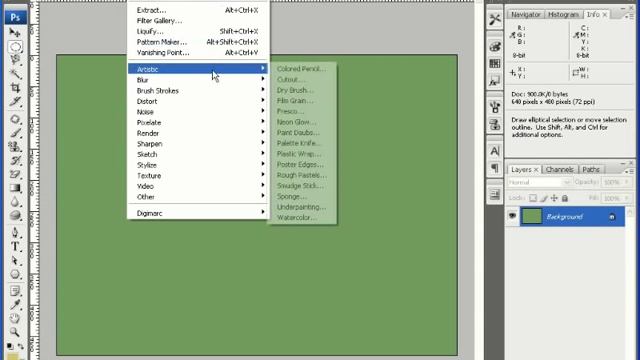Viewport: 640px width, 360px height.
Task: Open Tool Presets panel with wrench icon
Action: pyautogui.click(x=495, y=19)
